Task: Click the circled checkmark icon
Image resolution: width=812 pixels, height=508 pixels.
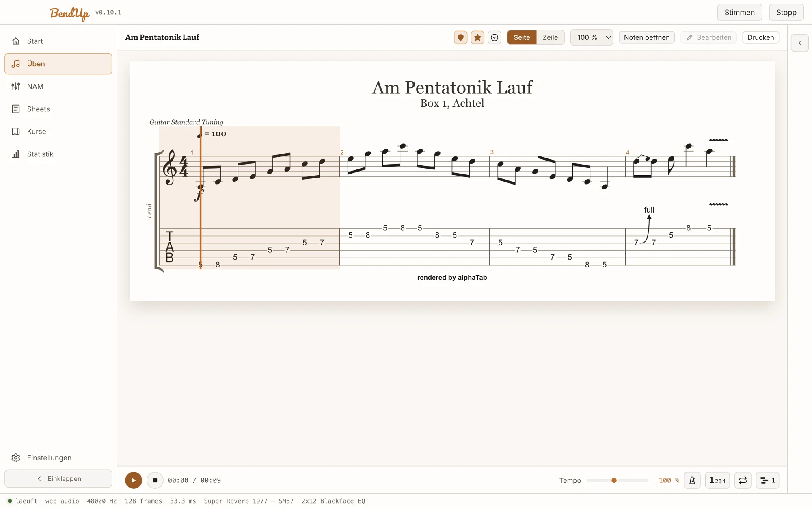Action: (495, 37)
